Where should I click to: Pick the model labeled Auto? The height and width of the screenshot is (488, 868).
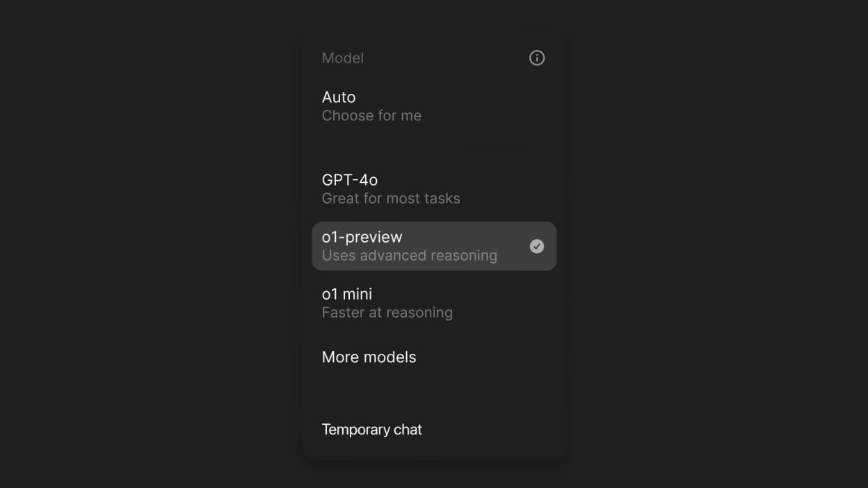coord(434,106)
